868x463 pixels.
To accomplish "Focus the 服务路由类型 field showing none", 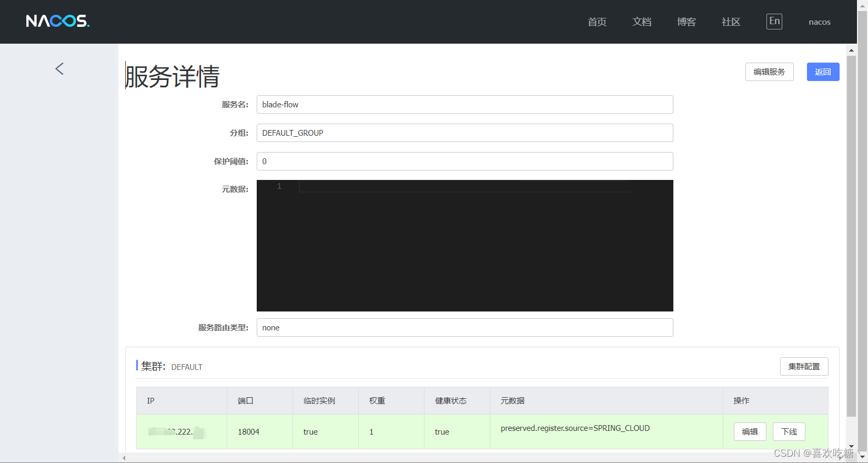I will coord(465,327).
